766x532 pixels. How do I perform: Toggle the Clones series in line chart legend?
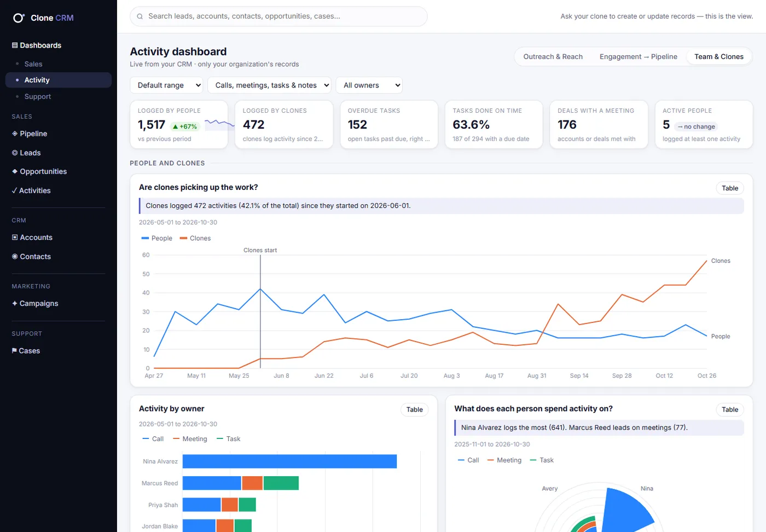coord(195,238)
